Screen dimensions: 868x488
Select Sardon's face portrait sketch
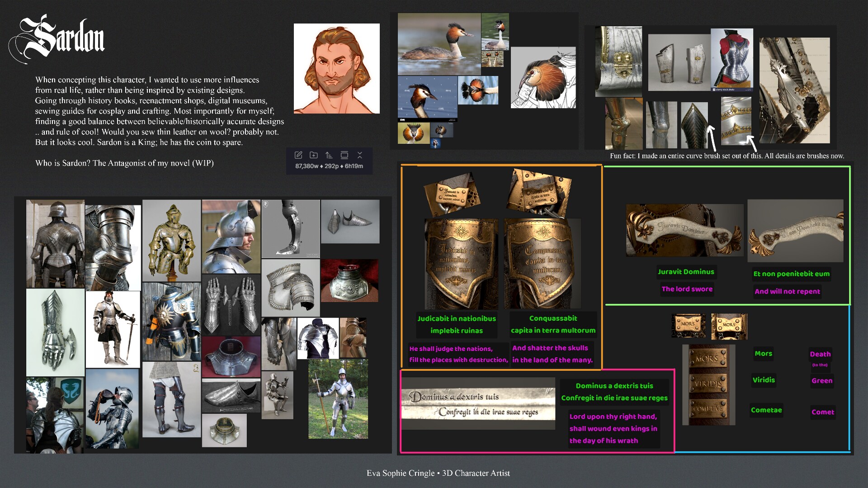tap(336, 68)
